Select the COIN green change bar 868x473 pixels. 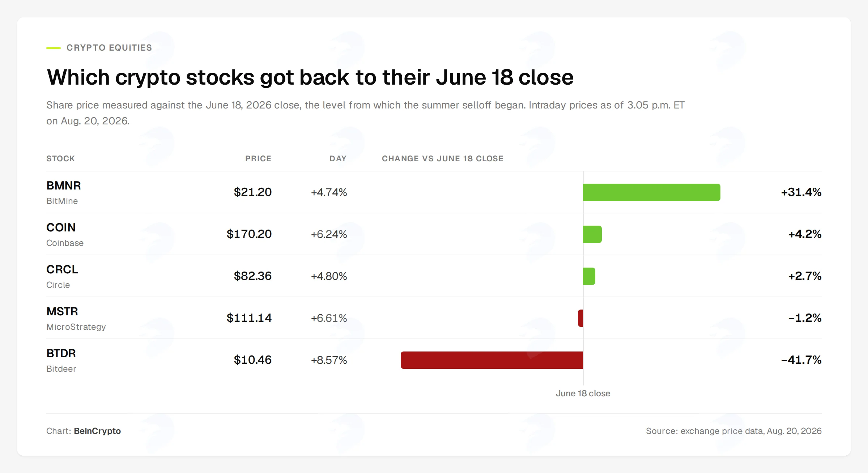coord(592,234)
